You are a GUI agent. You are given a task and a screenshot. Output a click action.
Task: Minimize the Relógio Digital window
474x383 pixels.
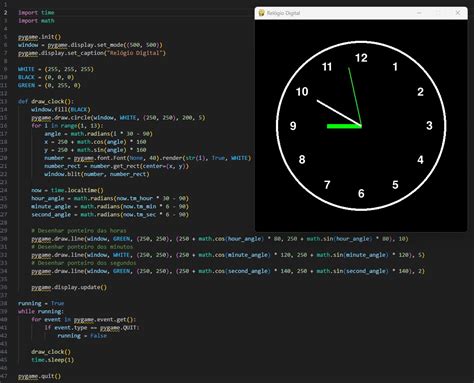tap(419, 13)
